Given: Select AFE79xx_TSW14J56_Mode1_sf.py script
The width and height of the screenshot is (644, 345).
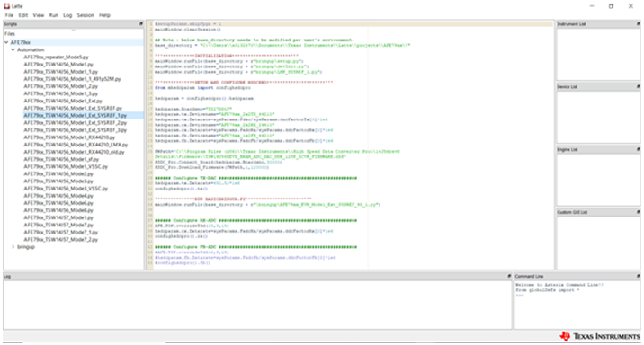Looking at the screenshot, I should [61, 159].
